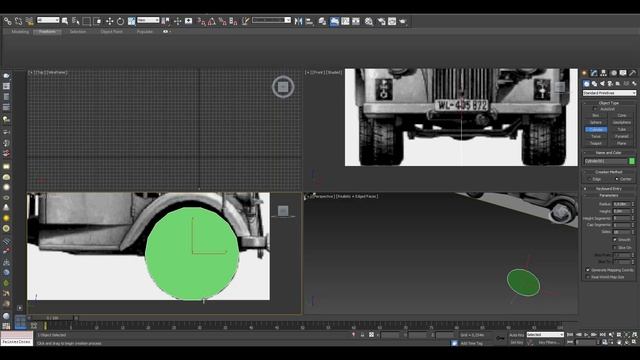Switch to the Object Paint ribbon tab
This screenshot has height=360, width=640.
click(x=111, y=31)
